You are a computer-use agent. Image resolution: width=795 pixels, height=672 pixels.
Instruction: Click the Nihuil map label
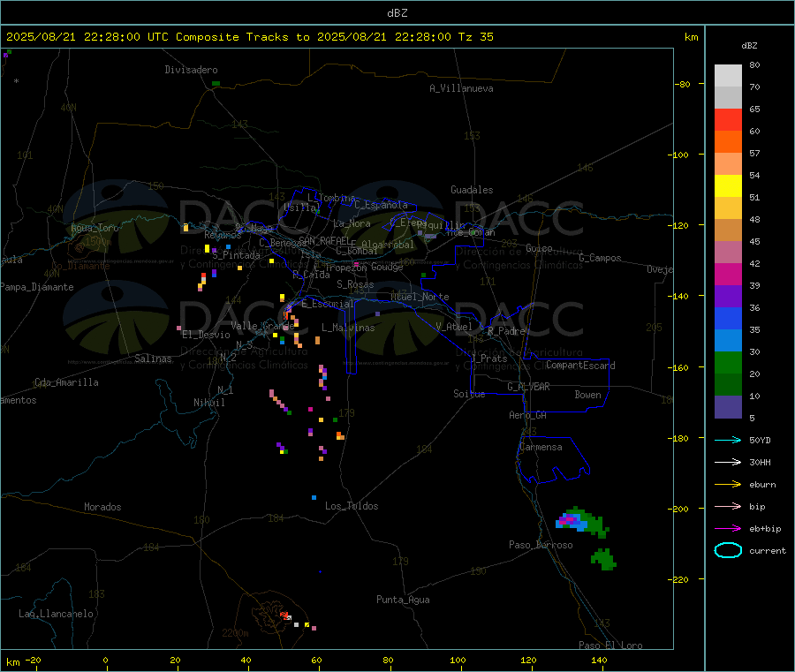tap(208, 403)
